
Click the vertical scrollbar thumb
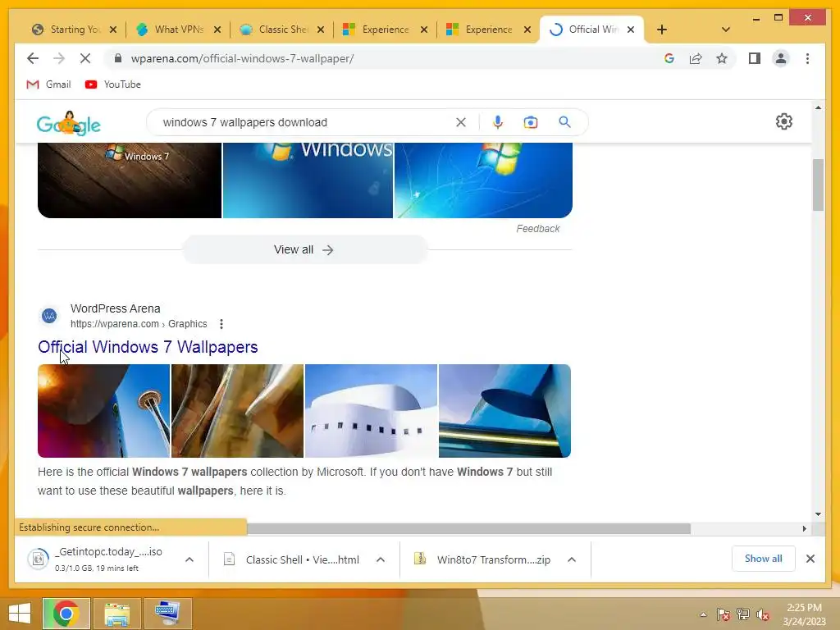click(x=818, y=185)
